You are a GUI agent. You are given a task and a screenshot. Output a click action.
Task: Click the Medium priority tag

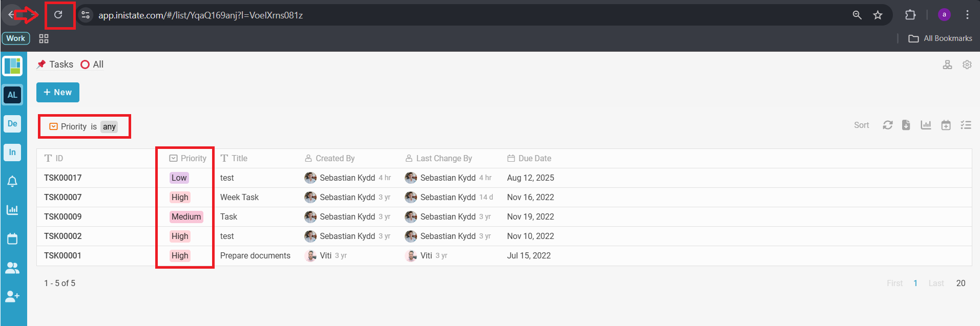click(x=186, y=216)
